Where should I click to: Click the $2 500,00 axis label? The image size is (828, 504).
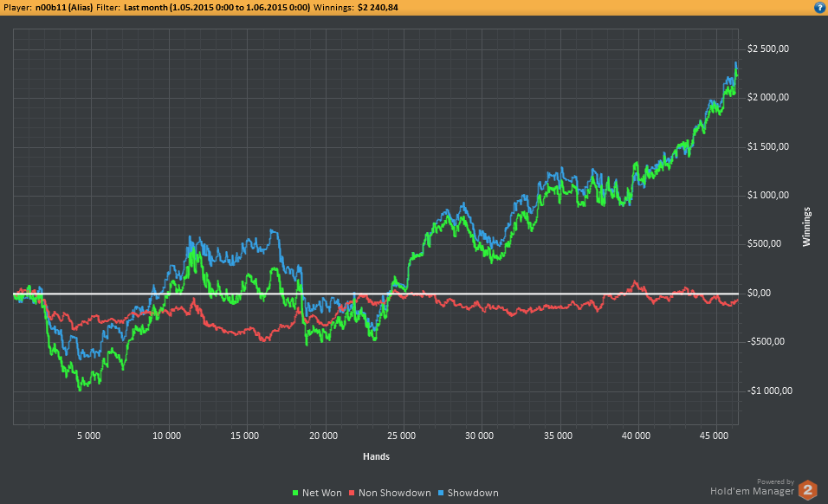click(x=767, y=49)
